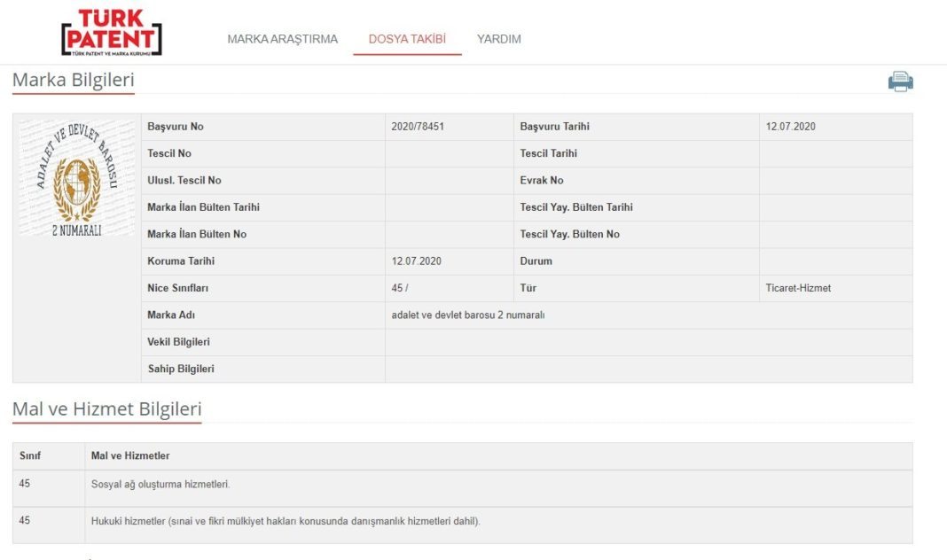Screen dimensions: 947x560
Task: Click the Nice Sınıfları value 45
Action: click(399, 289)
